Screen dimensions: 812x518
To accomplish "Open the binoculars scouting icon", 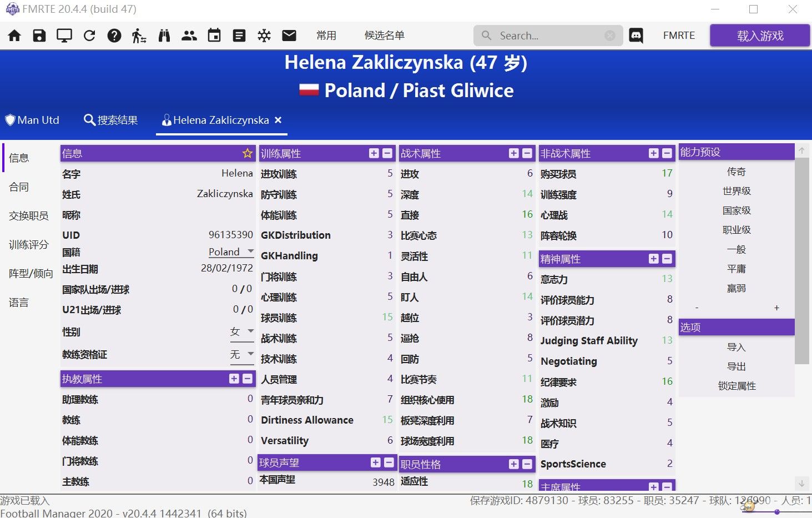I will [x=164, y=36].
